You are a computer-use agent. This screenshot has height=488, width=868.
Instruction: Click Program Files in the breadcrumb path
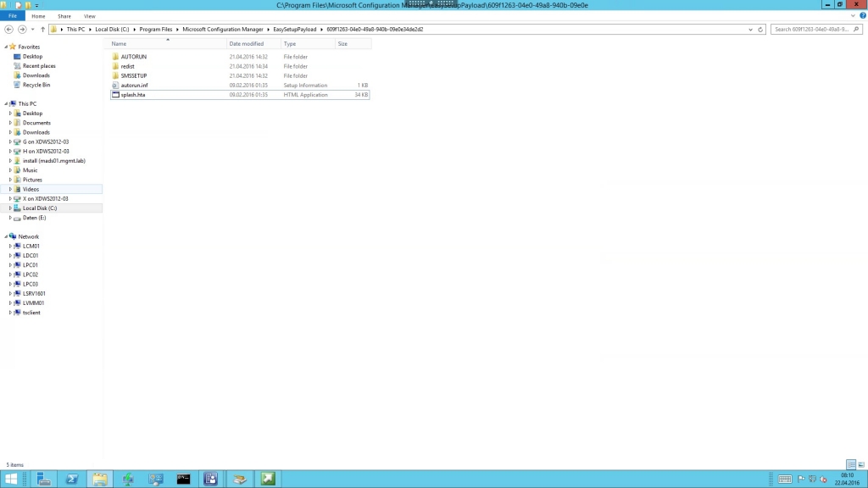click(x=156, y=29)
